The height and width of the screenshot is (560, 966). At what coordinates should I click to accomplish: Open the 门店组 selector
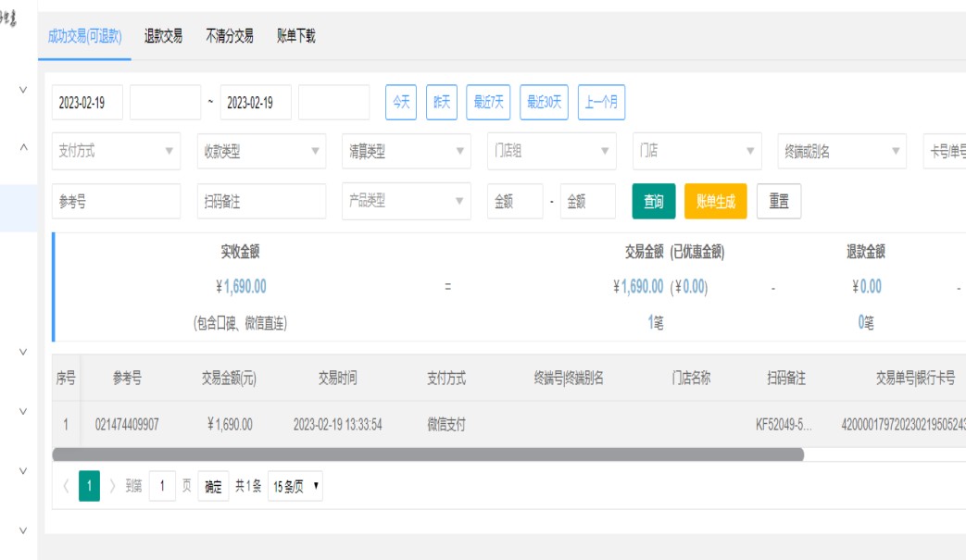pyautogui.click(x=551, y=152)
